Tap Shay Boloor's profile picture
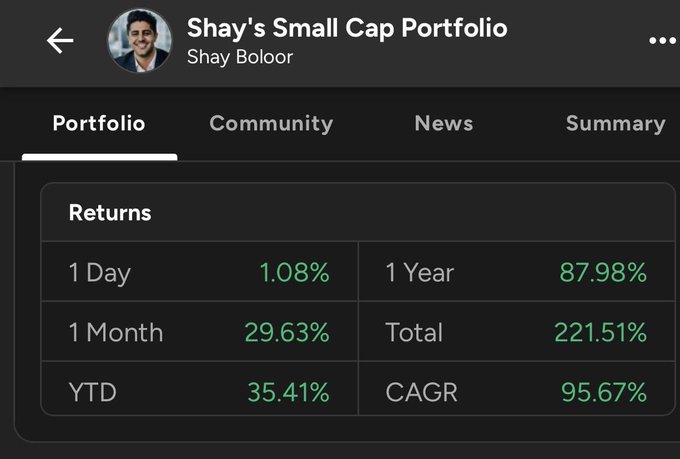Screen dimensions: 680x459 [x=139, y=41]
